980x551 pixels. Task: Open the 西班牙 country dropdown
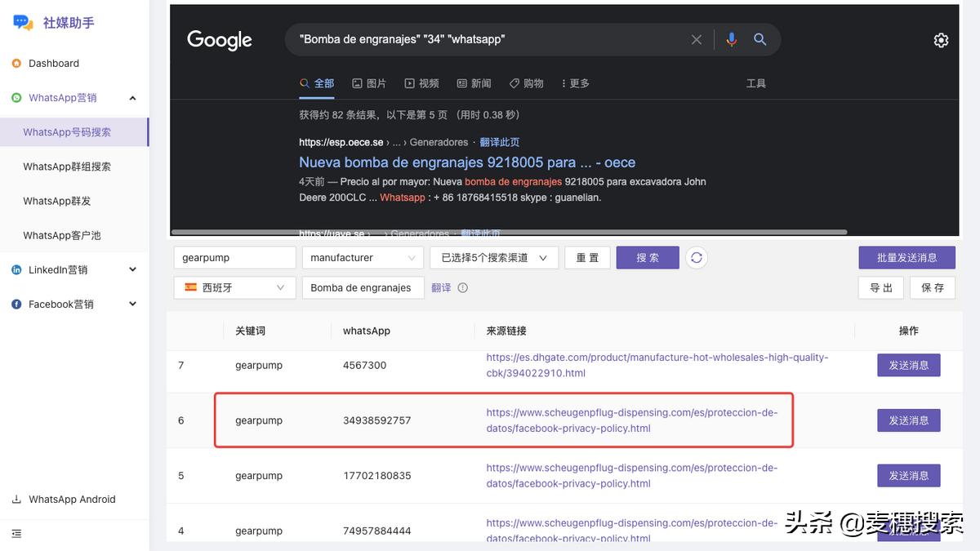click(234, 288)
